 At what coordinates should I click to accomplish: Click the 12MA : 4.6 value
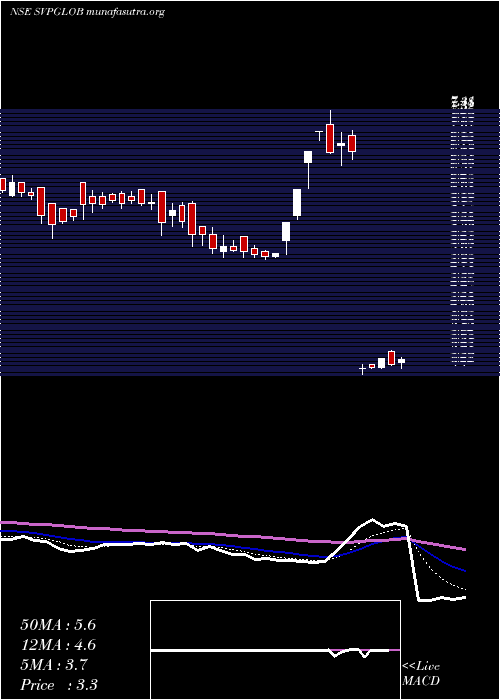pos(58,645)
